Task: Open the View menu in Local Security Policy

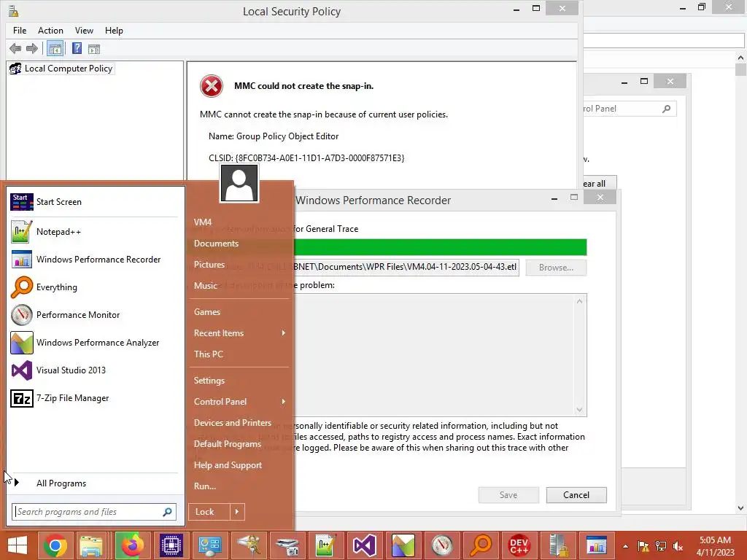Action: (84, 31)
